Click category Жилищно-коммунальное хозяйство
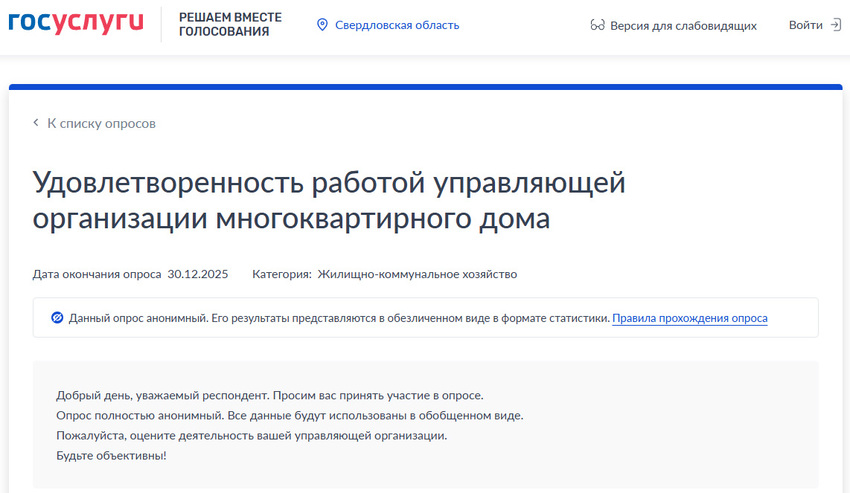850x493 pixels. [417, 274]
